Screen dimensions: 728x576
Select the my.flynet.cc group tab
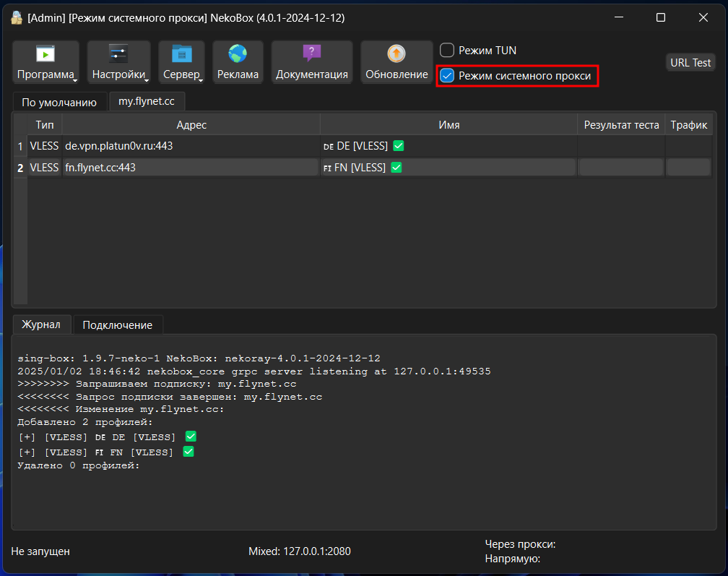147,101
